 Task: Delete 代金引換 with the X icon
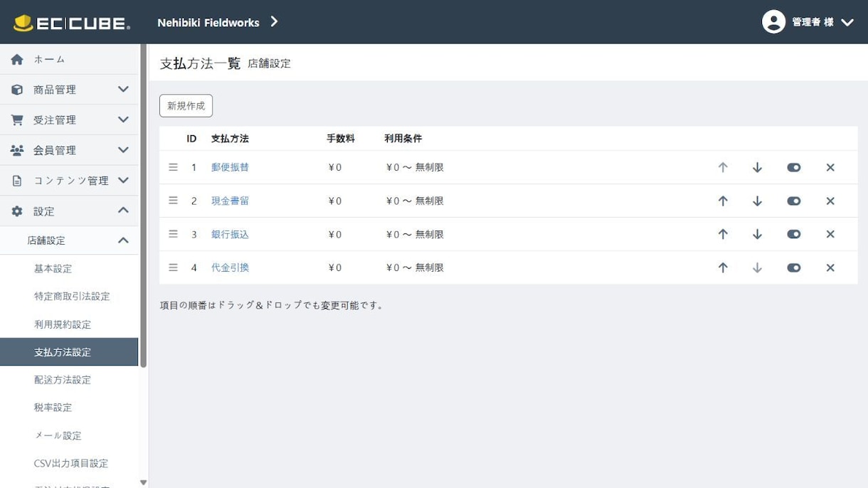click(x=830, y=268)
